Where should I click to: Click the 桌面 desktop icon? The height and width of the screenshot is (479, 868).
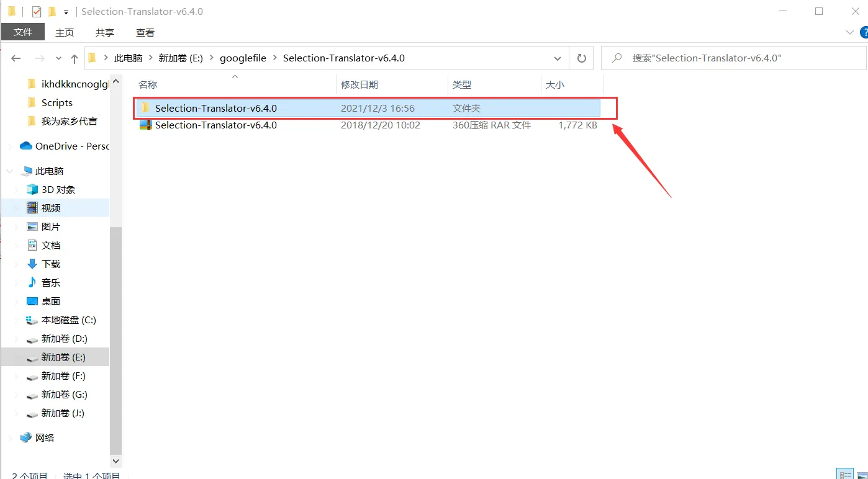tap(32, 301)
